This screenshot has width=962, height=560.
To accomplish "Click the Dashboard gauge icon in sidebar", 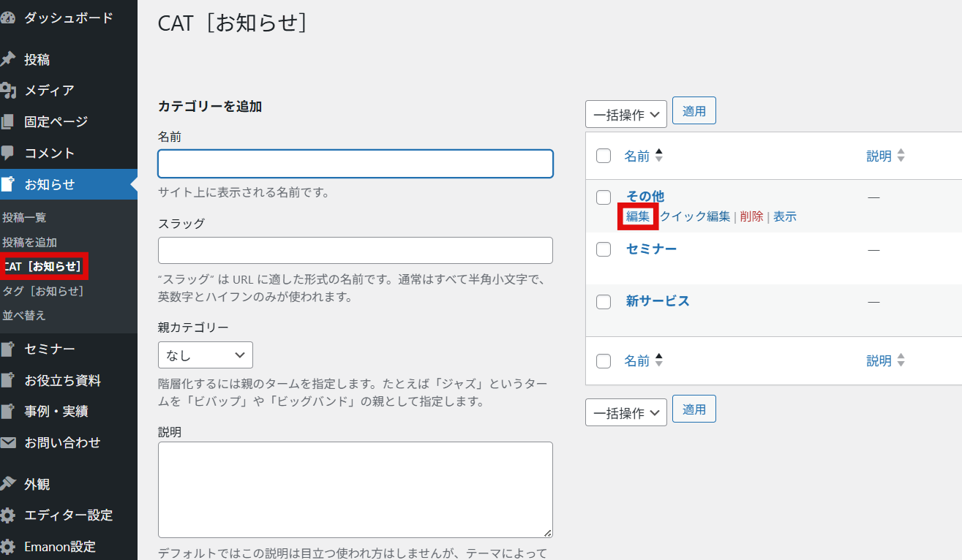I will [7, 18].
